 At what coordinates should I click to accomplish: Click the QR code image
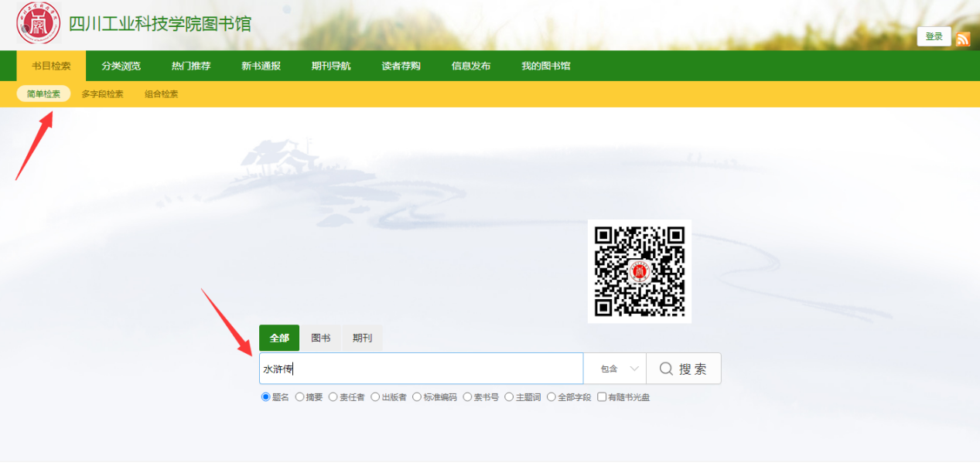coord(639,271)
